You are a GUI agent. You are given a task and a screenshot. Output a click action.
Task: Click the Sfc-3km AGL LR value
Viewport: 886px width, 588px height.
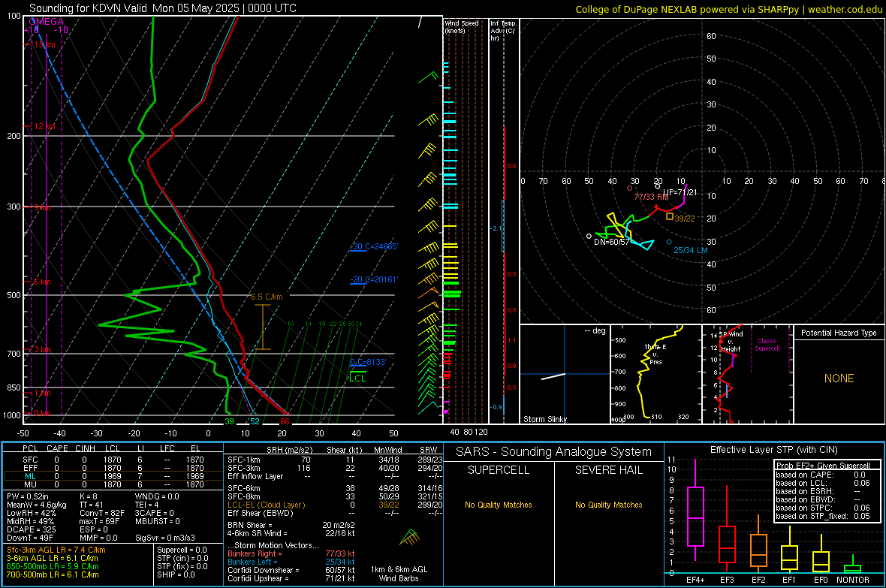(56, 550)
